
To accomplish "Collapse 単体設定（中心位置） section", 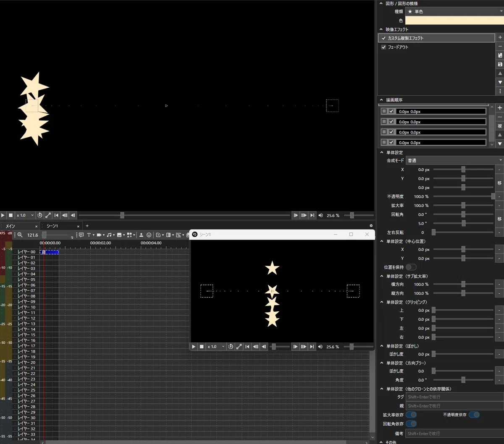I will pyautogui.click(x=382, y=241).
